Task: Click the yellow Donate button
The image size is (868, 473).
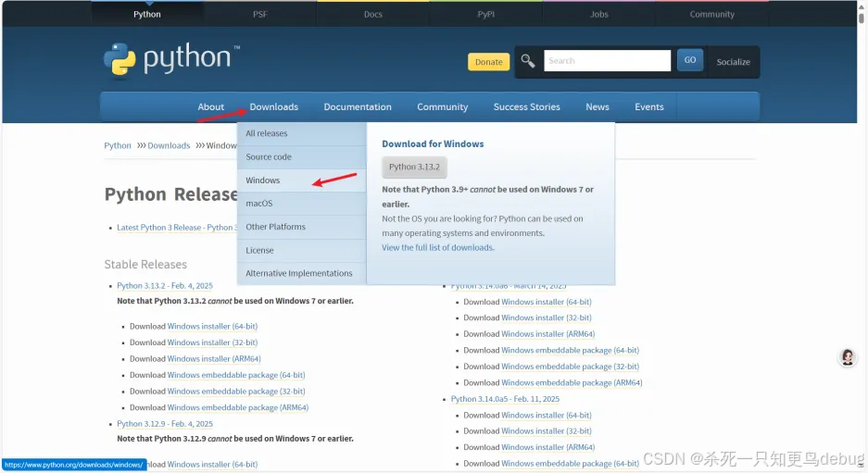Action: click(x=488, y=62)
